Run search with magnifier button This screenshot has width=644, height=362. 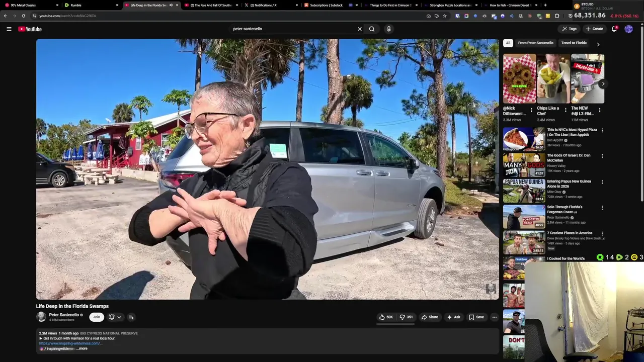coord(372,29)
